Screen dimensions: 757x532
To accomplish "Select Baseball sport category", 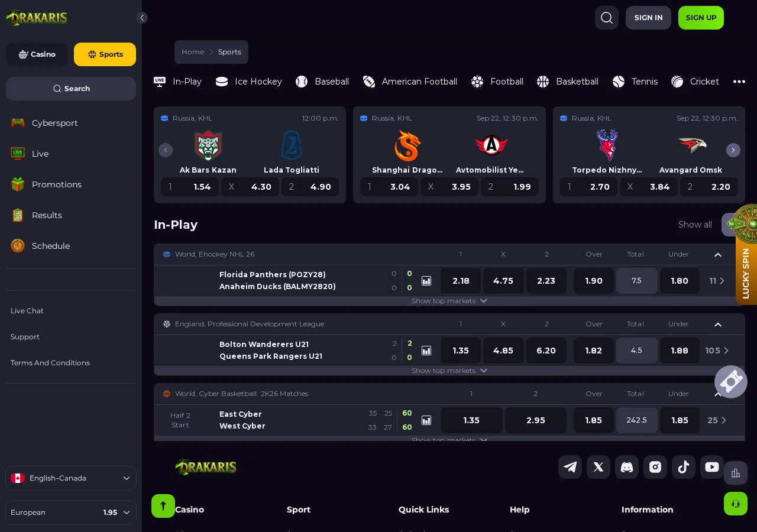I will pos(322,82).
